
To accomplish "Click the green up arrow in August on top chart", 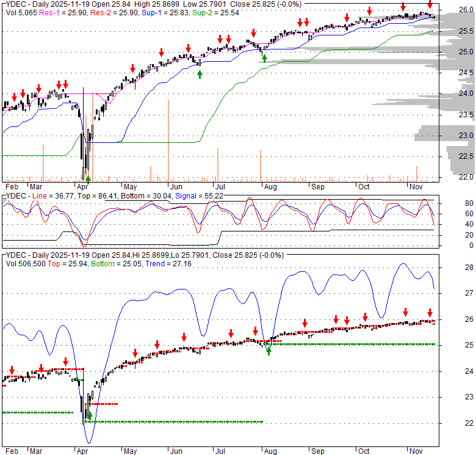I will 264,58.
